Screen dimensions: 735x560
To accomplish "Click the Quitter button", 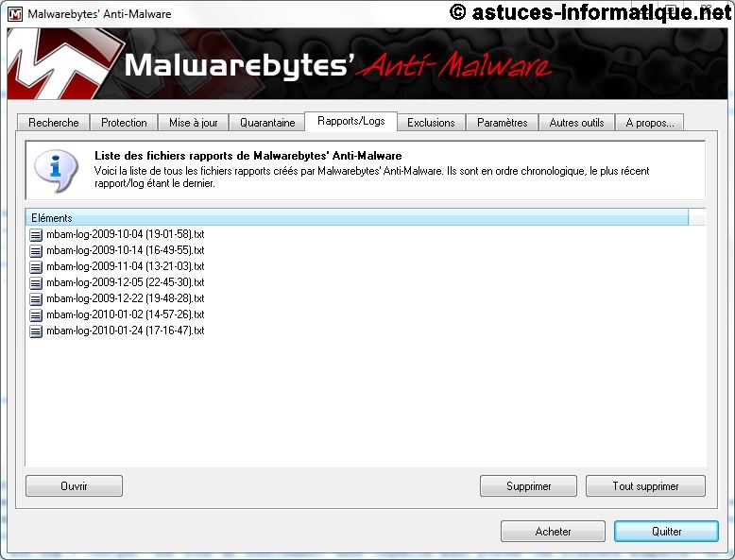I will pyautogui.click(x=666, y=532).
